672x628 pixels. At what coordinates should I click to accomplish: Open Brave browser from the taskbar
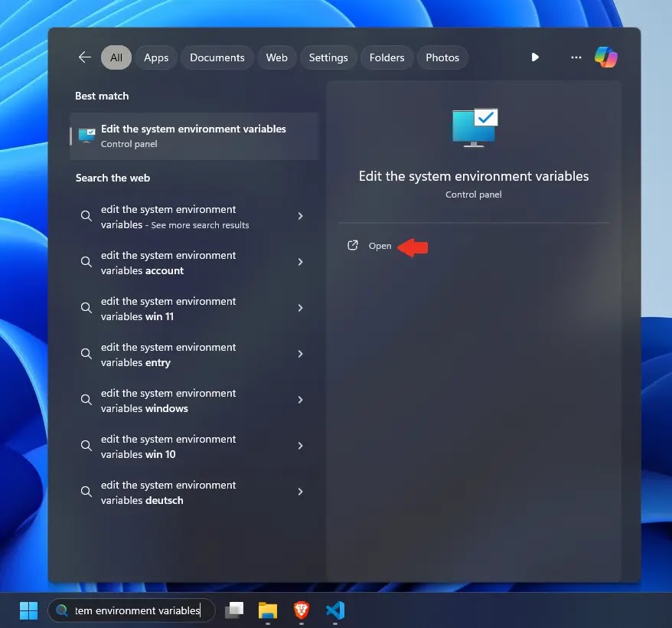tap(302, 610)
